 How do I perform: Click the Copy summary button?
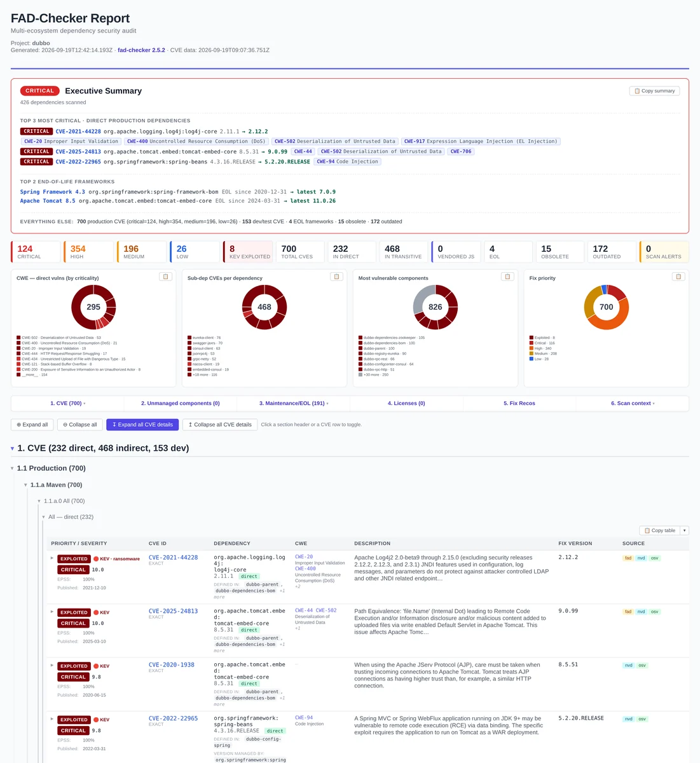(x=654, y=91)
